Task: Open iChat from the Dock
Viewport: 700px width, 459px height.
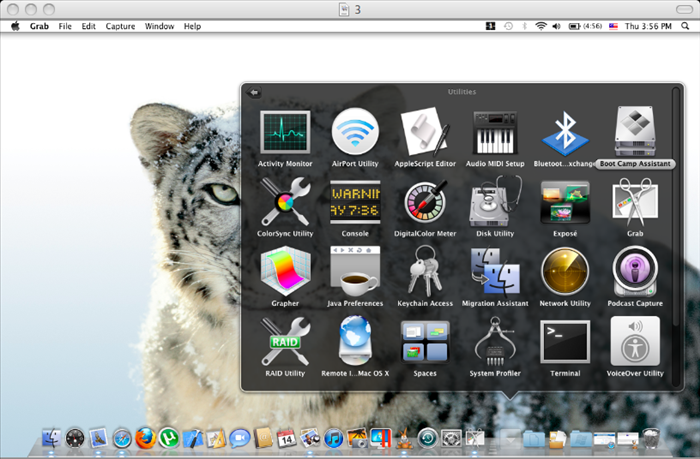Action: (x=240, y=438)
